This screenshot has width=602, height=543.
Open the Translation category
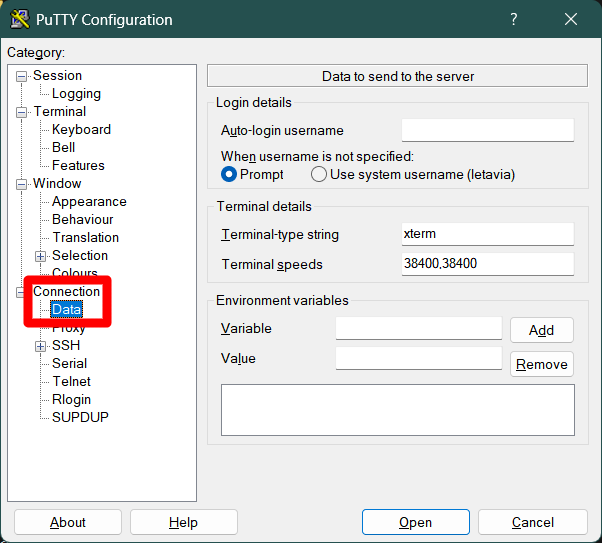pos(86,238)
